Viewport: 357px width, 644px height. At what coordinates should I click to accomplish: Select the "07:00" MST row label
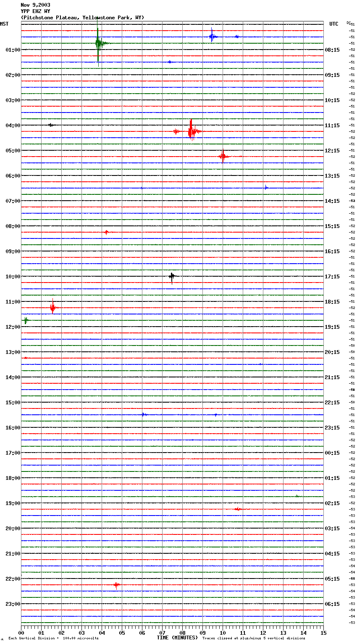(13, 201)
